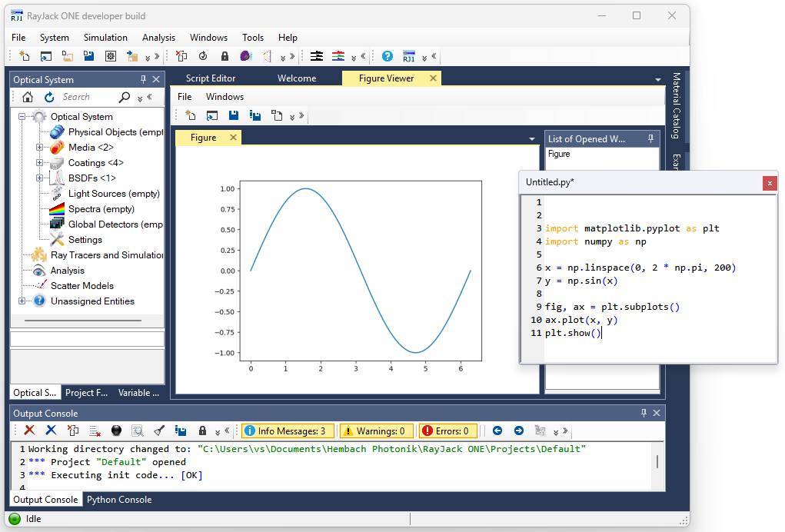Click the folder with blue arrow toolbar icon
Screen dimensions: 785x532
[132, 56]
